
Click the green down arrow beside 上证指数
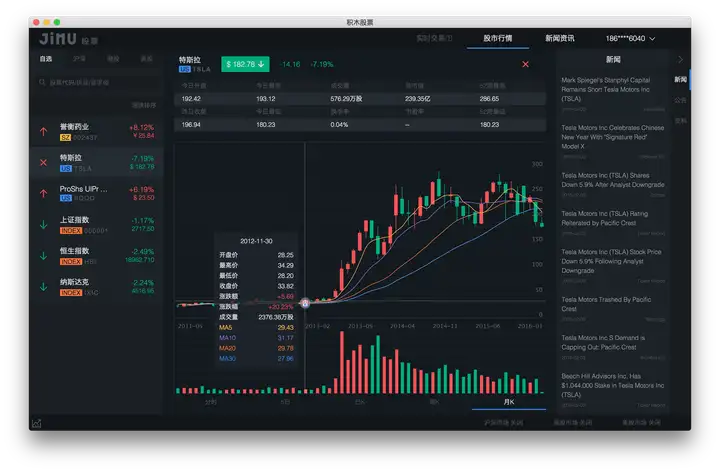pos(43,225)
